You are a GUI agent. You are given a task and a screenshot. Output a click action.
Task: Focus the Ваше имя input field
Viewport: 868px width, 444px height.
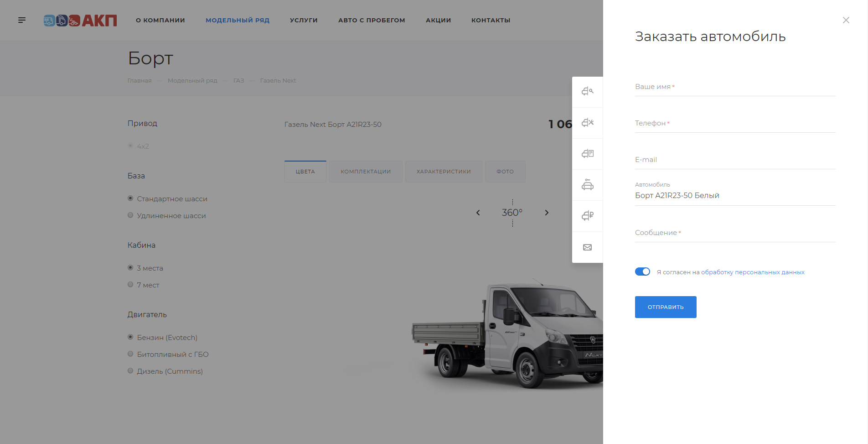pos(735,87)
